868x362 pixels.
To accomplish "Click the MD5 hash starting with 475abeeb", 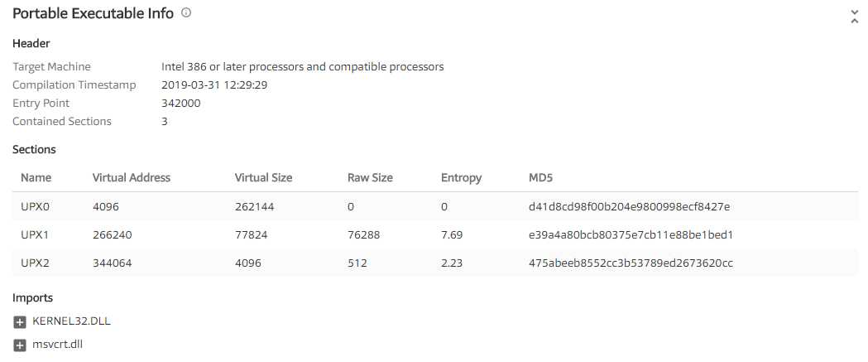I will (x=631, y=263).
